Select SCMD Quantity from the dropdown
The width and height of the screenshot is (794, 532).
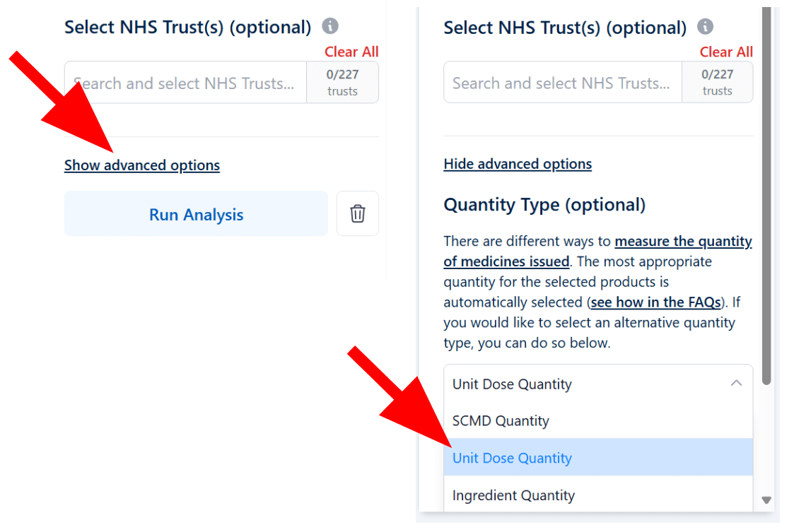[x=501, y=420]
